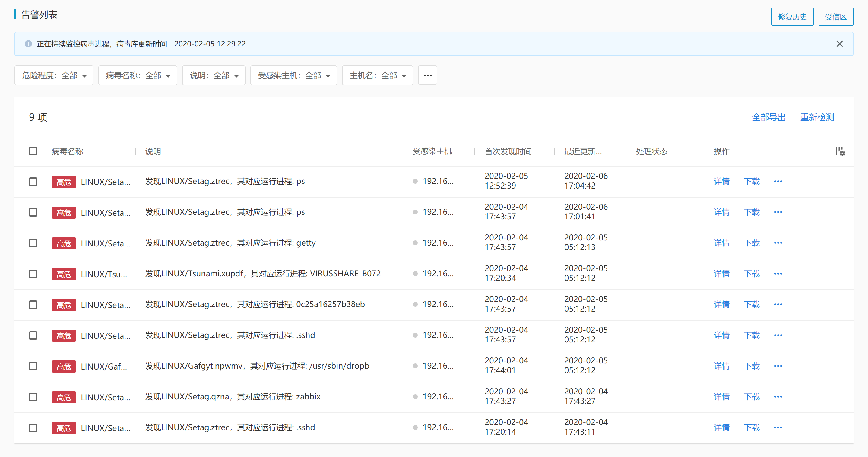Open more actions for zabbix process row
This screenshot has width=868, height=457.
[x=778, y=397]
